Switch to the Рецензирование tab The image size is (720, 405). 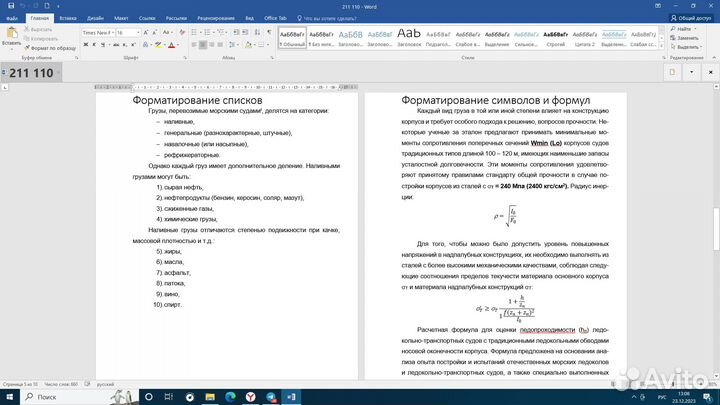point(216,18)
